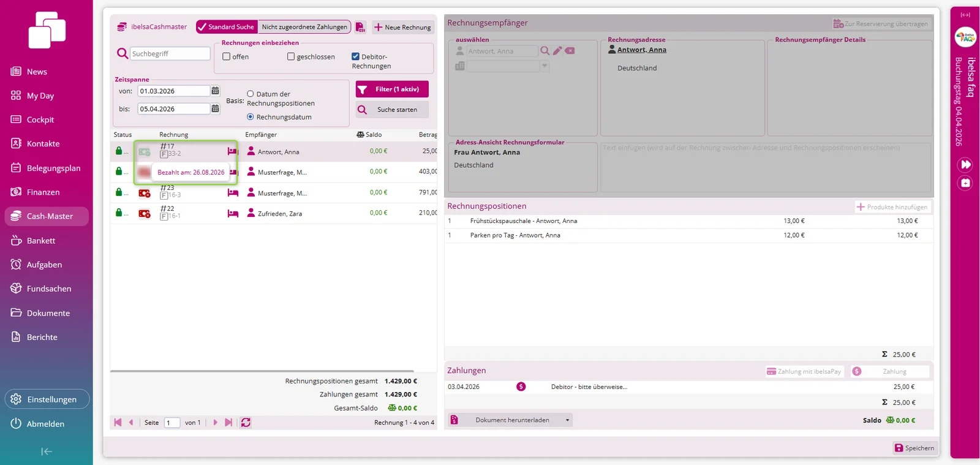This screenshot has height=465, width=980.
Task: Open Cash-Master in the sidebar
Action: tap(47, 216)
